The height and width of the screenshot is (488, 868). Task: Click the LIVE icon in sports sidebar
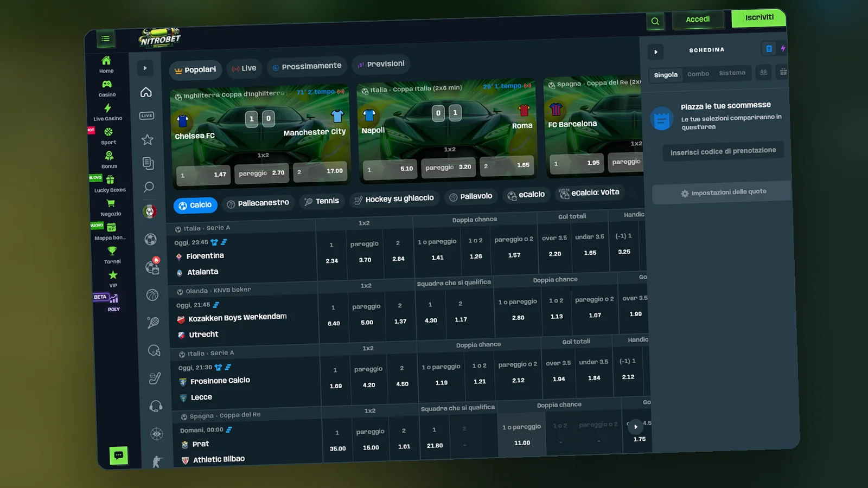point(146,115)
